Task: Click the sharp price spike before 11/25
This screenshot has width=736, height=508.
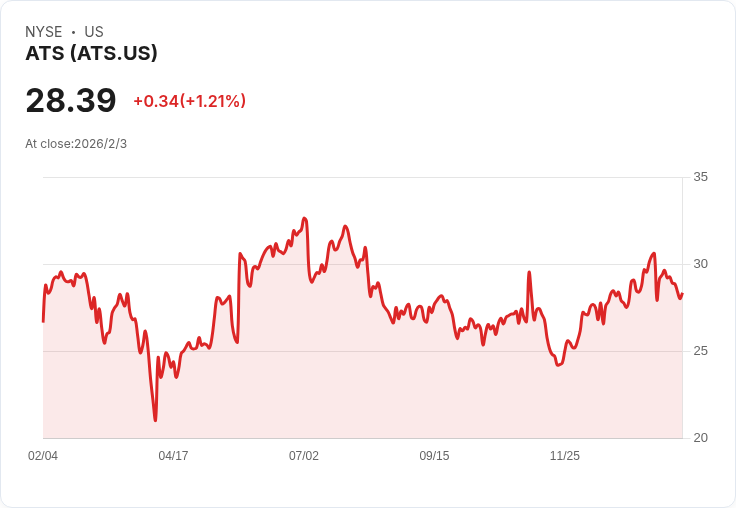Action: click(x=529, y=272)
